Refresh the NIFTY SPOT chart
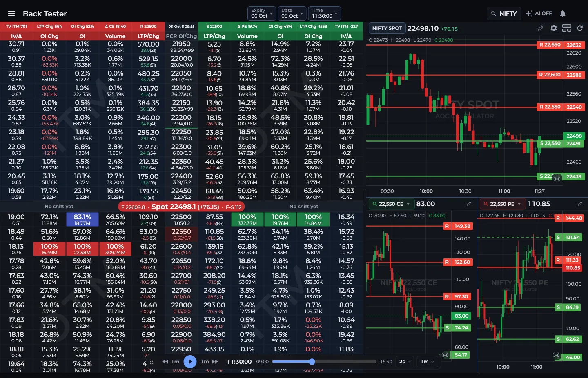Viewport: 588px width, 378px height. click(x=580, y=28)
